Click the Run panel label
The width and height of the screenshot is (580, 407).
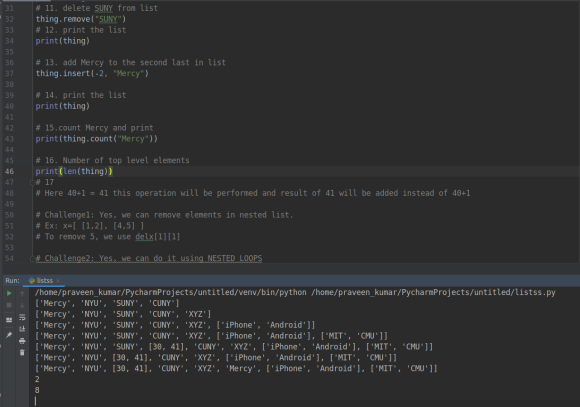(x=13, y=280)
